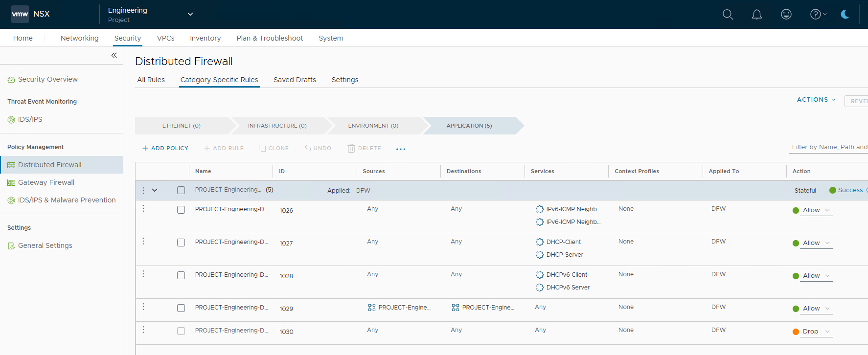Open the Drop action dropdown for rule 1030
Screen dimensions: 868x355
click(816, 332)
